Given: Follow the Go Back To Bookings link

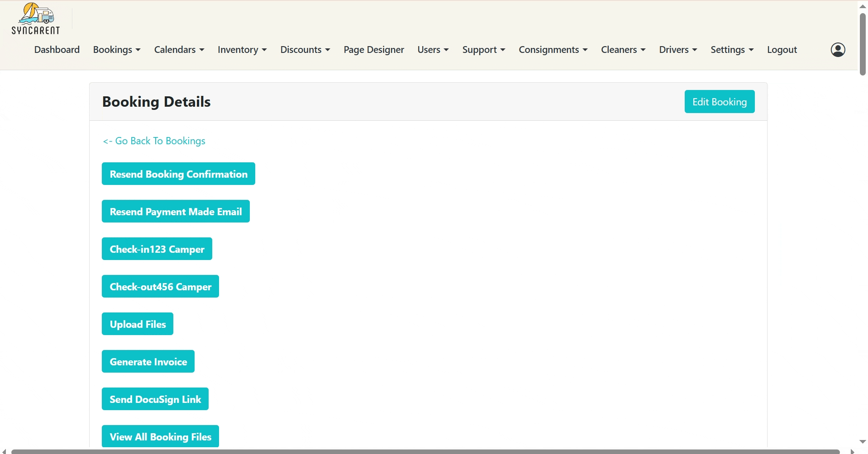Looking at the screenshot, I should coord(154,141).
